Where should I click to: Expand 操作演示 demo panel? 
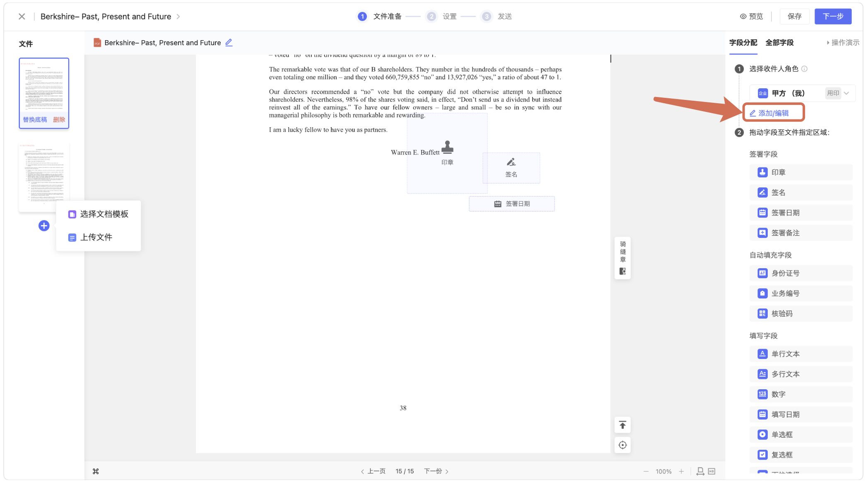click(x=842, y=43)
